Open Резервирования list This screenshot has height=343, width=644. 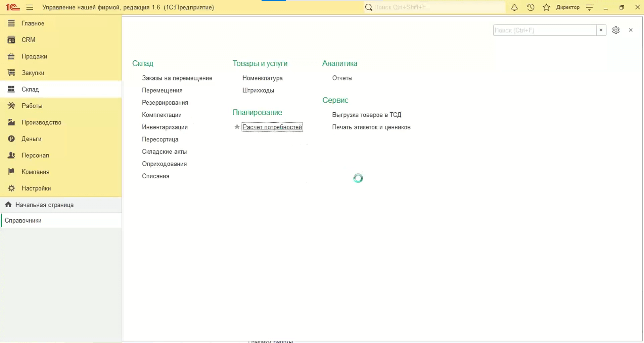(x=165, y=102)
